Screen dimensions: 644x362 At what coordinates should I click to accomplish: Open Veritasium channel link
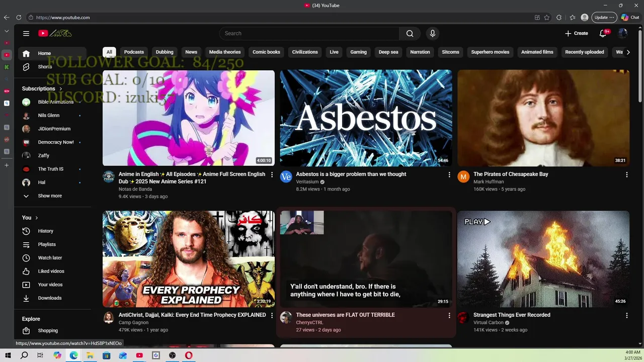pos(307,182)
